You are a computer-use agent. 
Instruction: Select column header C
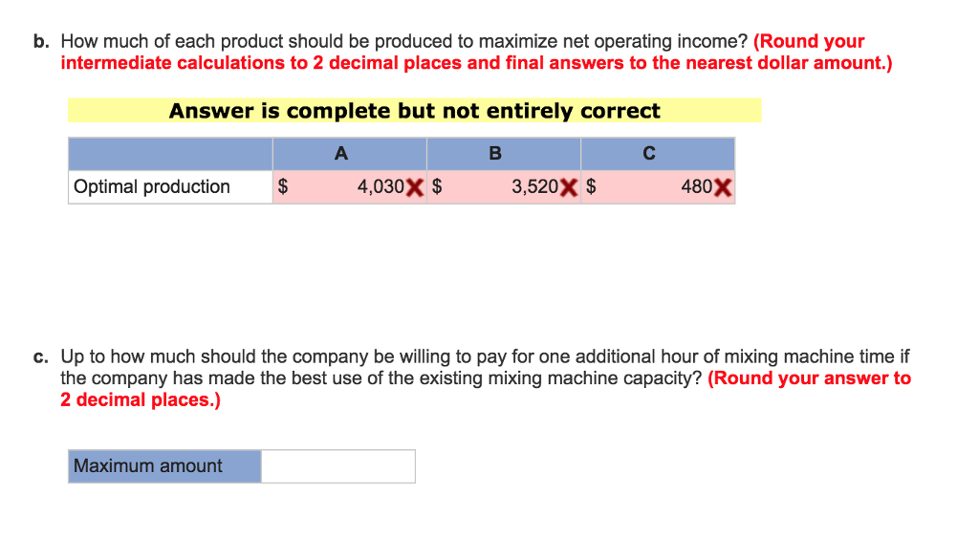click(x=649, y=153)
